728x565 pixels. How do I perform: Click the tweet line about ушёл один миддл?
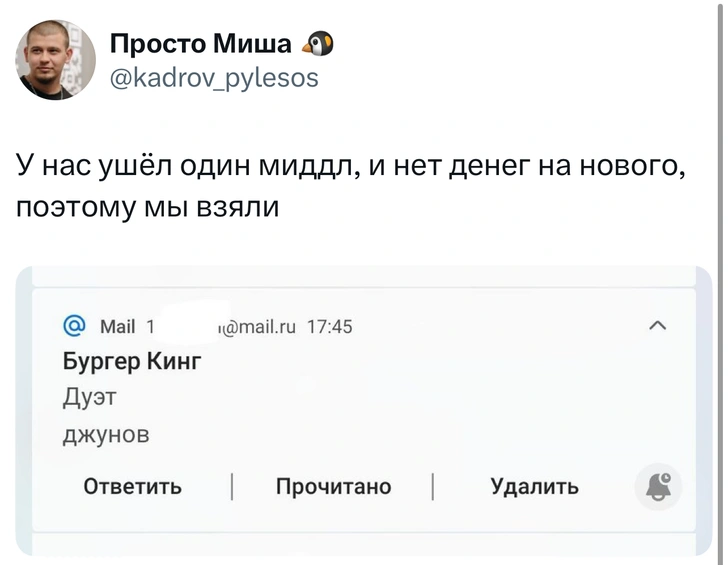[x=350, y=163]
